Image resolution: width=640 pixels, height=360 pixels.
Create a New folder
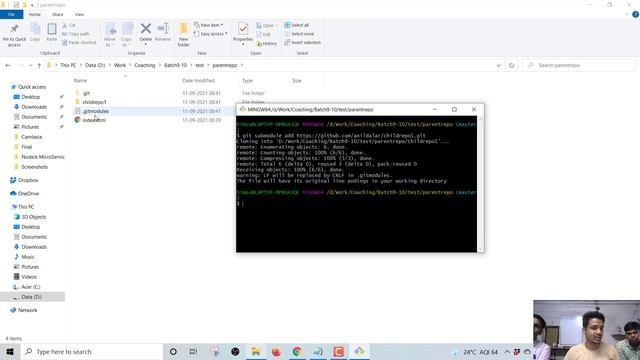pos(184,35)
